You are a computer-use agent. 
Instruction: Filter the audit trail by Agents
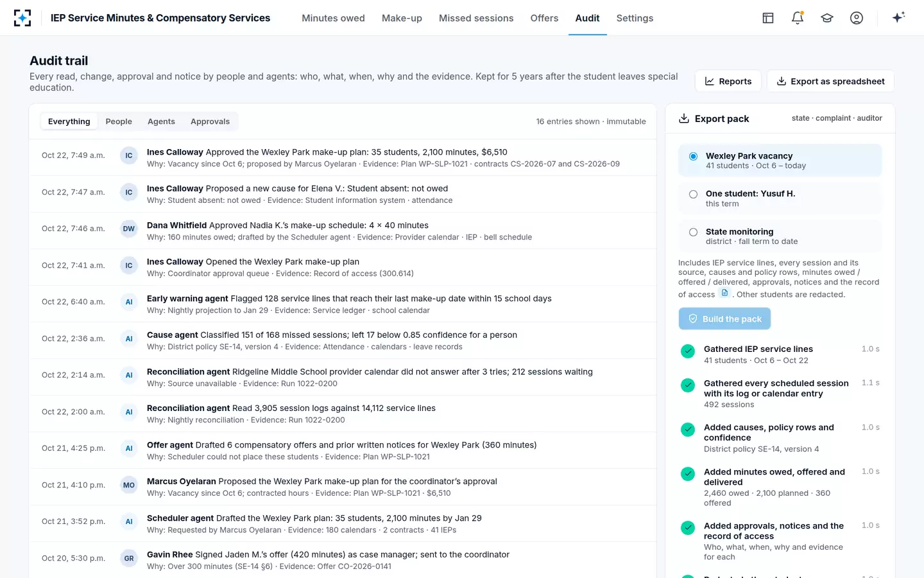(161, 121)
